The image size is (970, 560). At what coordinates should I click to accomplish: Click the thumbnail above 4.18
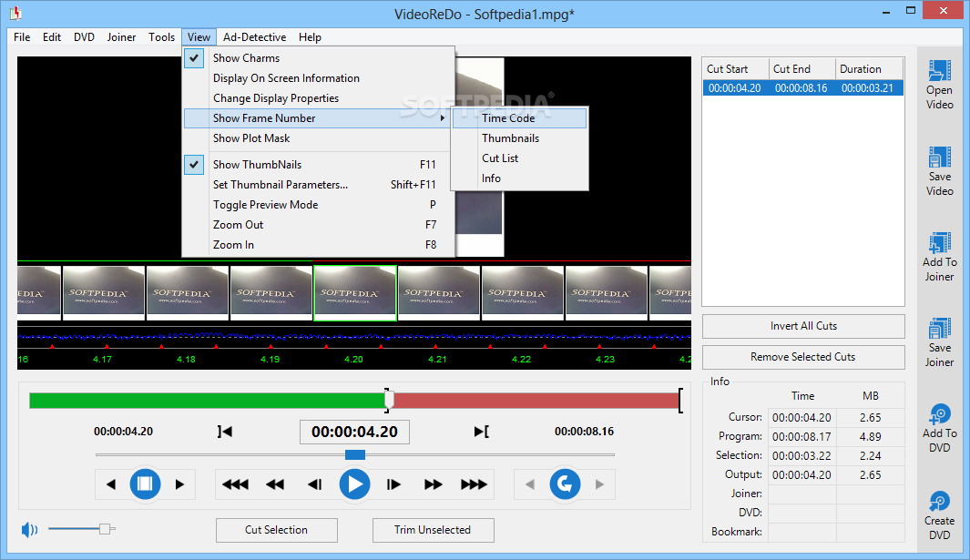click(x=188, y=293)
